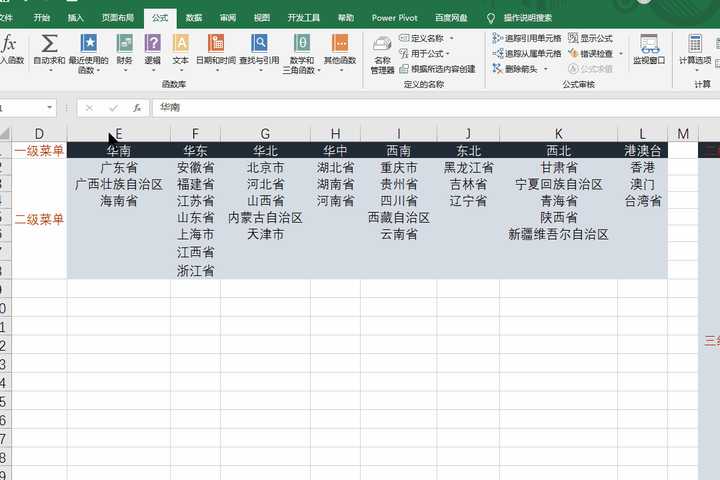
Task: Open the Help (帮助) tab
Action: pyautogui.click(x=346, y=18)
